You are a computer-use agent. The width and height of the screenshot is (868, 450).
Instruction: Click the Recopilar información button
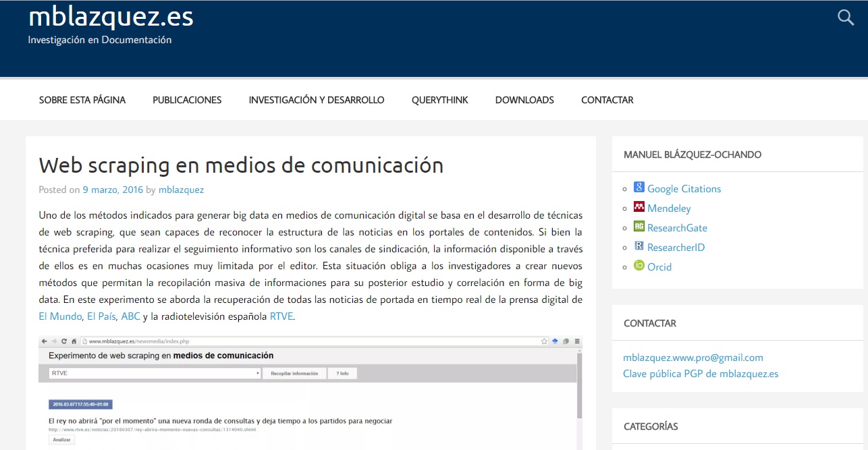[x=294, y=373]
